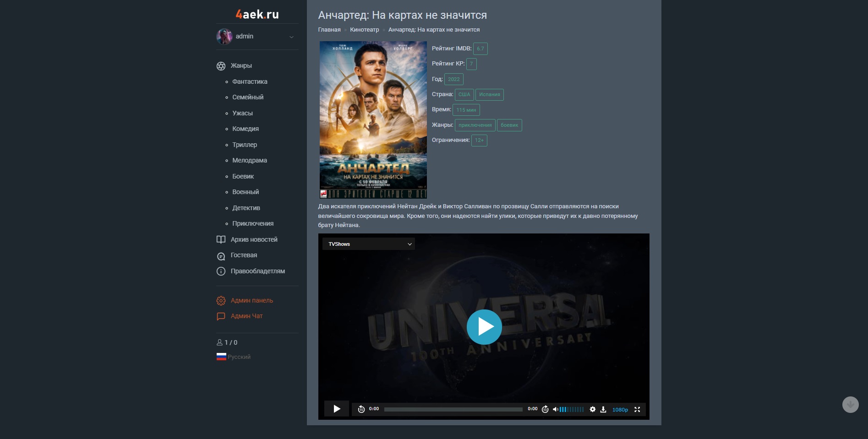
Task: Expand the admin user menu chevron
Action: pyautogui.click(x=291, y=37)
